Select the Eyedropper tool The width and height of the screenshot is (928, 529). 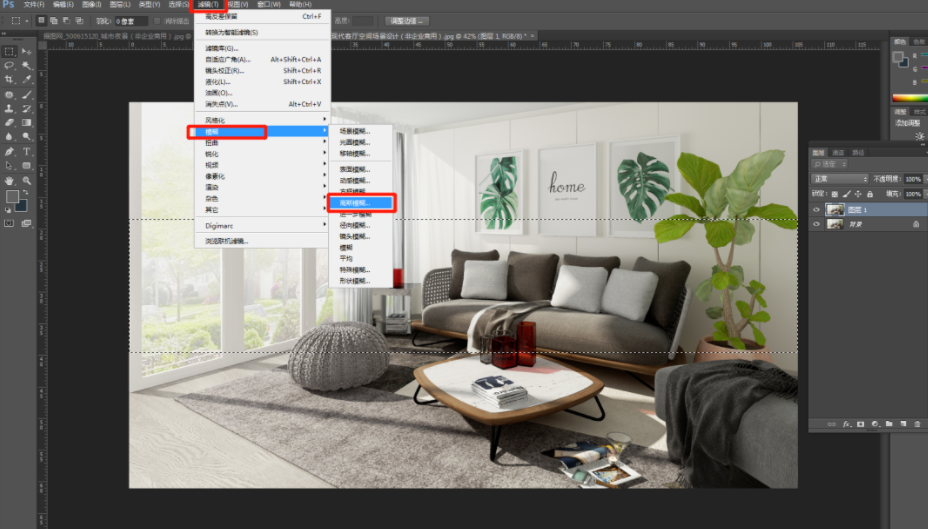(x=27, y=79)
